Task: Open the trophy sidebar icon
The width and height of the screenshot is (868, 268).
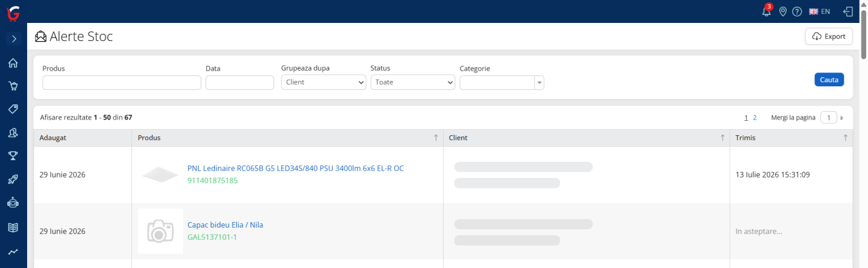Action: 13,156
